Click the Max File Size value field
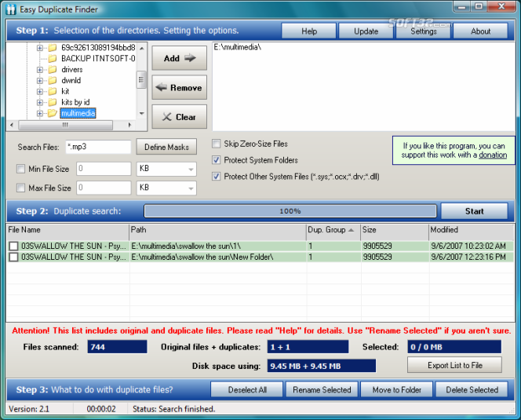Image resolution: width=521 pixels, height=420 pixels. point(104,188)
